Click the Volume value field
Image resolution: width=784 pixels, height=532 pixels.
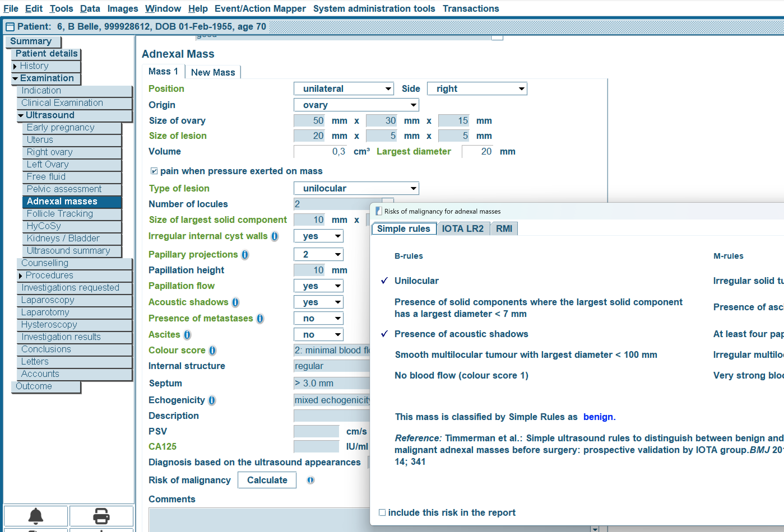[320, 151]
